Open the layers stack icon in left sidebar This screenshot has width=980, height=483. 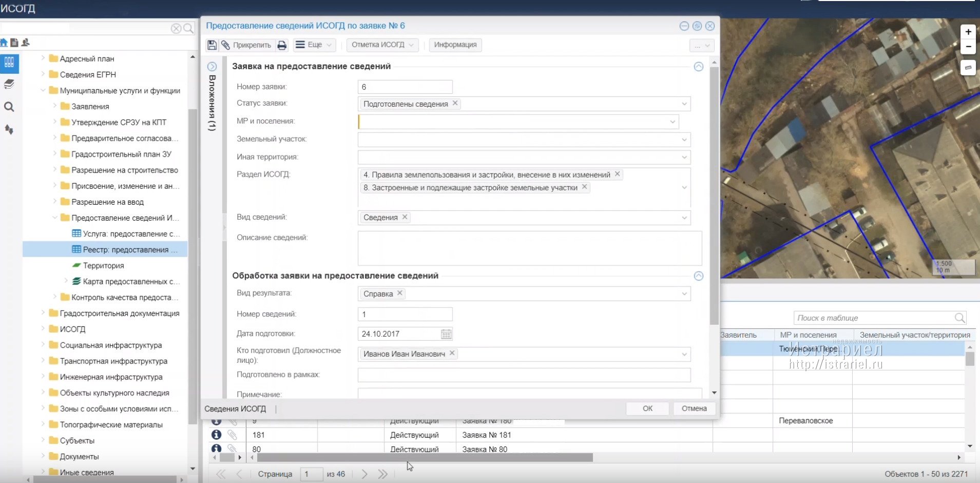pos(9,84)
